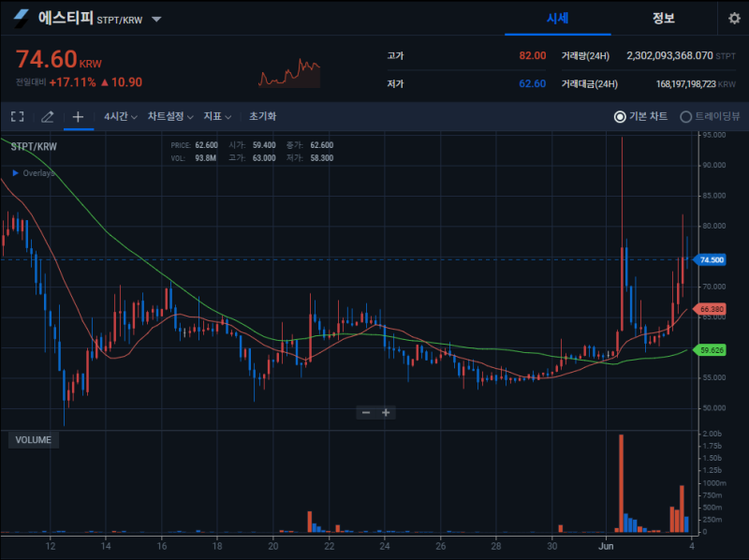Click the 에스티피 coin name heading
Screen dimensions: 749x560
66,18
